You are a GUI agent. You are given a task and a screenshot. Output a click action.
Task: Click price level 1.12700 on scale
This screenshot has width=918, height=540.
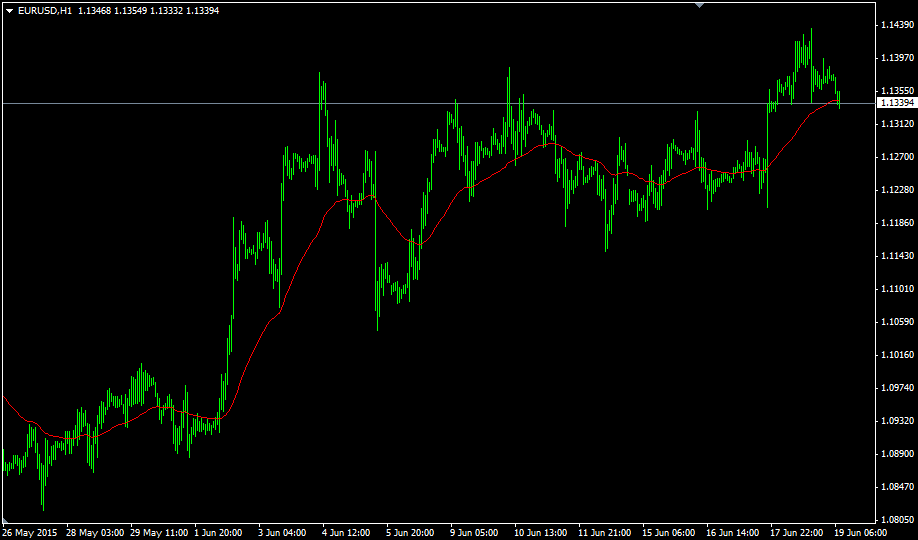tap(898, 156)
